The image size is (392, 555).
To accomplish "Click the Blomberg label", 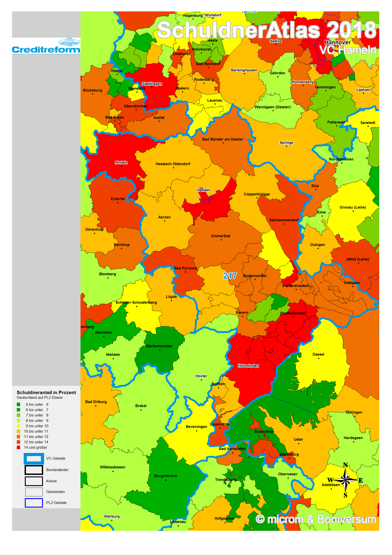I will 108,274.
